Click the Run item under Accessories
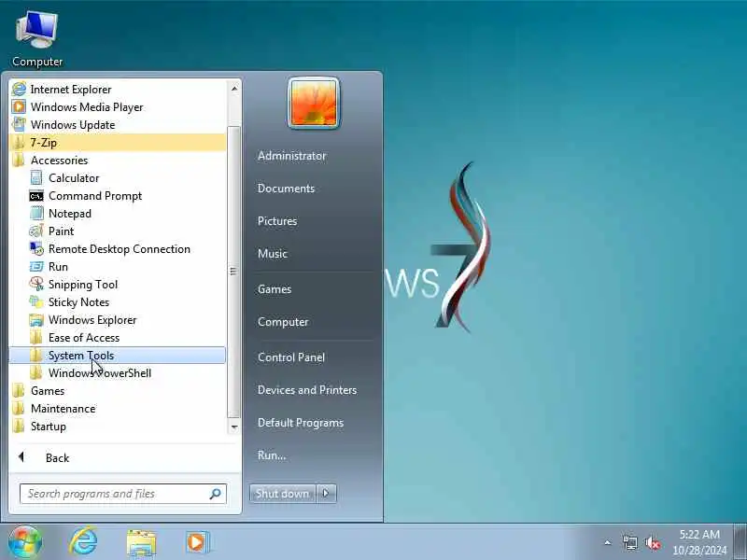 [118, 267]
